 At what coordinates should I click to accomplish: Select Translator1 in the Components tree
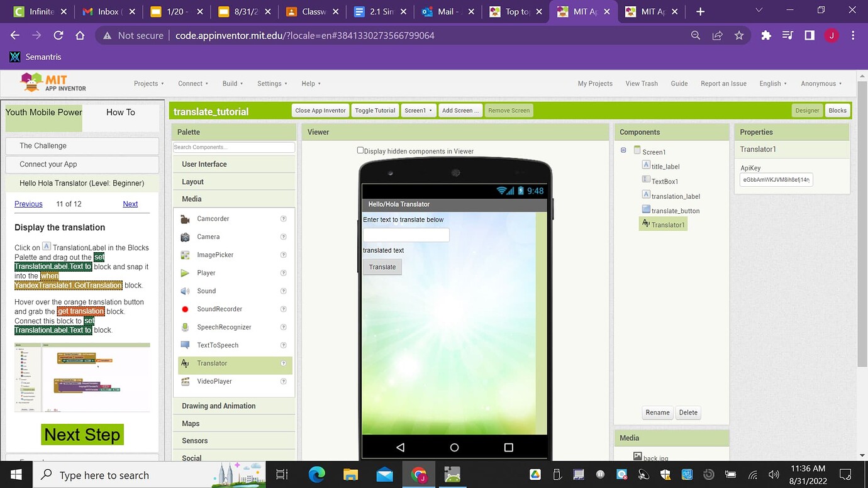pyautogui.click(x=668, y=224)
